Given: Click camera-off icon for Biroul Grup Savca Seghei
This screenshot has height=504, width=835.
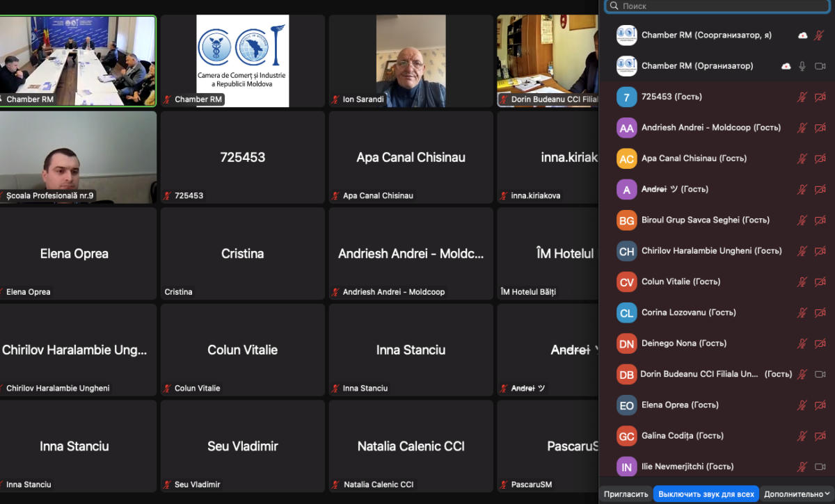Looking at the screenshot, I should point(820,220).
